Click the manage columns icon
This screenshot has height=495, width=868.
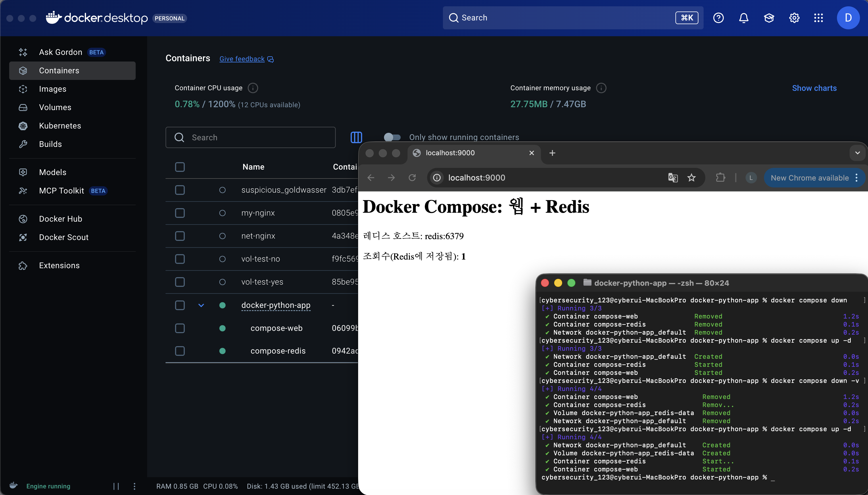[356, 137]
